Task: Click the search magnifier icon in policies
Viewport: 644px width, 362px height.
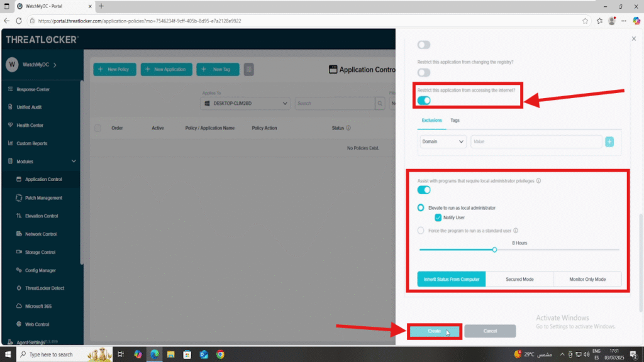Action: tap(380, 104)
